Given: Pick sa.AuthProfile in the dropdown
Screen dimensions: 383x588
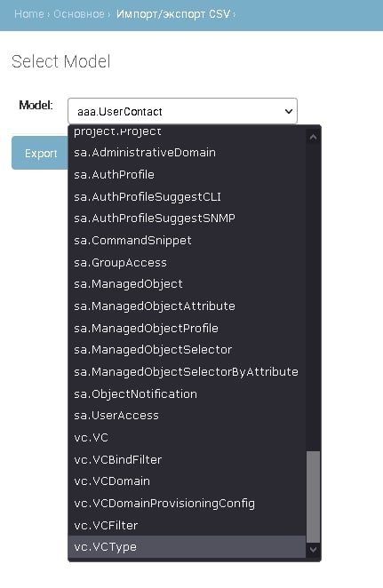Looking at the screenshot, I should [187, 174].
